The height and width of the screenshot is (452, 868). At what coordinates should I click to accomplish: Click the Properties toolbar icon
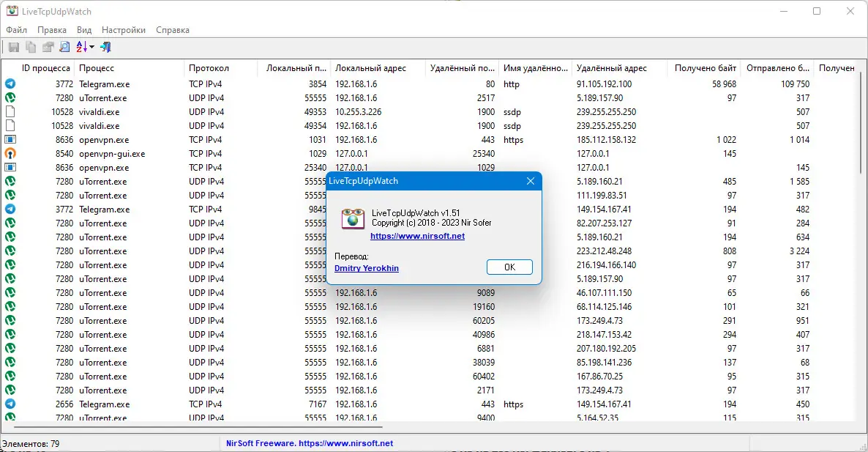coord(48,47)
